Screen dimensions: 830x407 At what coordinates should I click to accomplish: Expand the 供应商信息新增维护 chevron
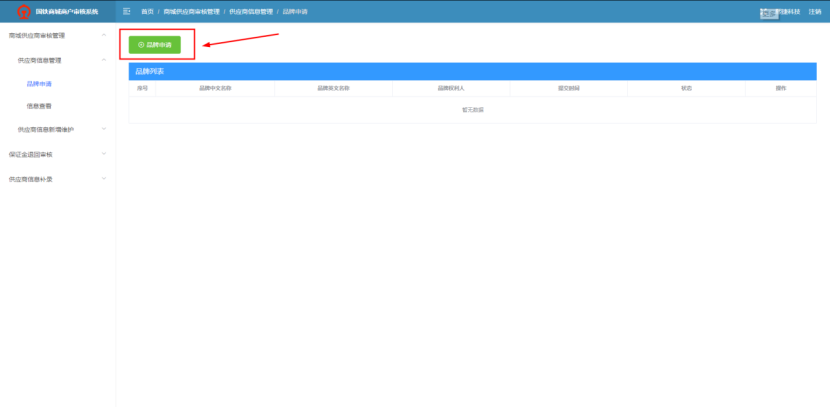tap(104, 129)
